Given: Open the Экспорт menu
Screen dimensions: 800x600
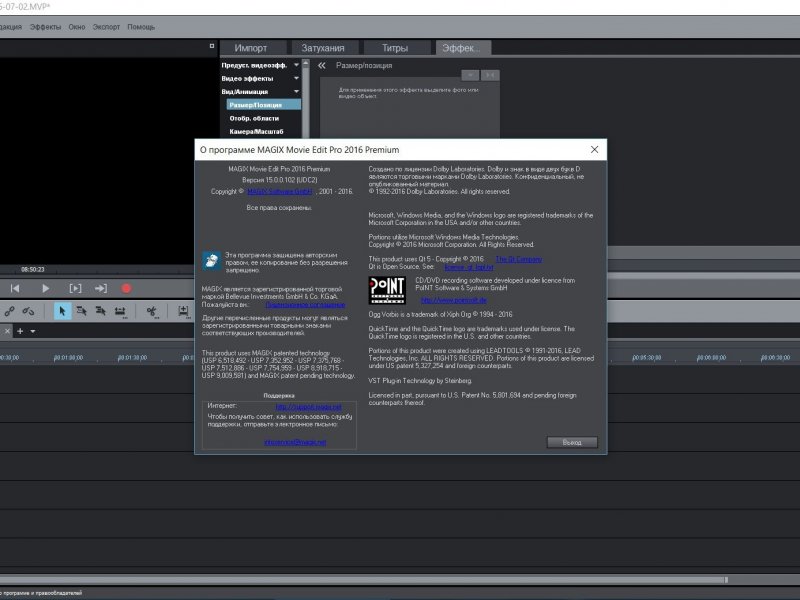Looking at the screenshot, I should [106, 27].
